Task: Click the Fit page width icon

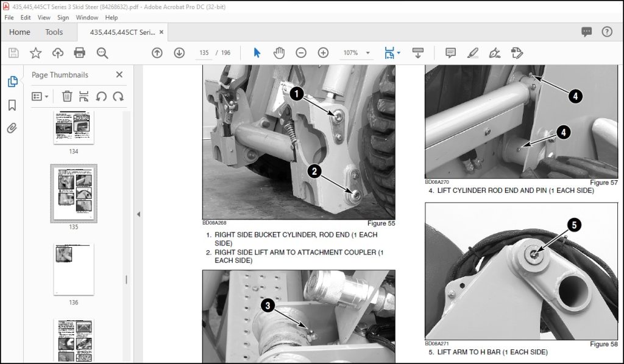Action: [389, 53]
